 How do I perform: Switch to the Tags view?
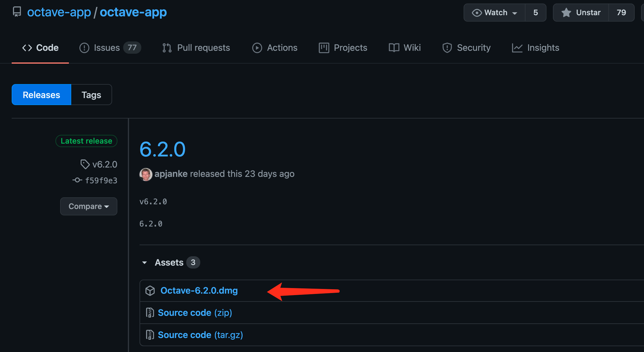(91, 95)
